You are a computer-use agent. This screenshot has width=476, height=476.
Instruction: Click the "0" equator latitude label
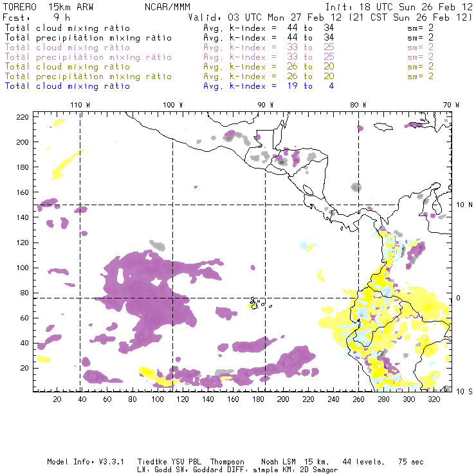coord(459,298)
